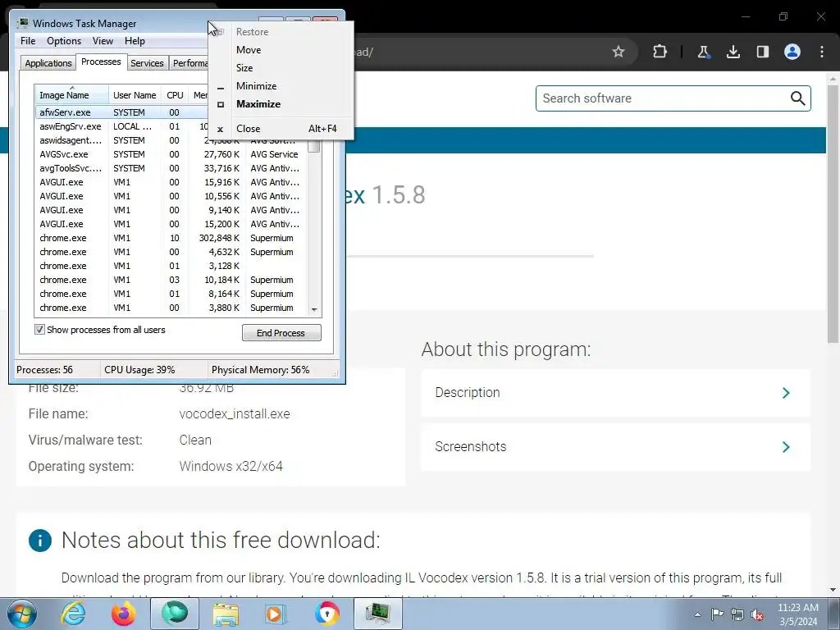
Task: Click the Action Center flag tray icon
Action: tap(717, 614)
